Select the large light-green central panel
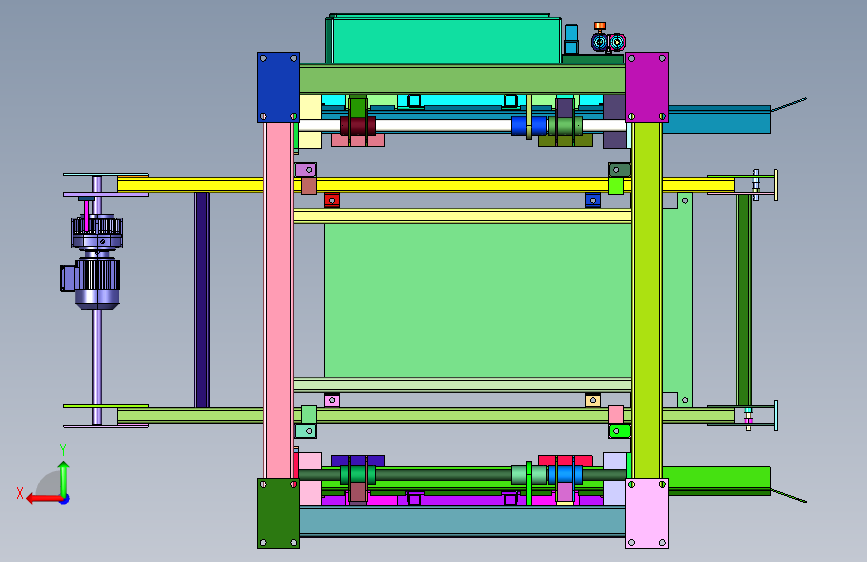 [x=477, y=300]
